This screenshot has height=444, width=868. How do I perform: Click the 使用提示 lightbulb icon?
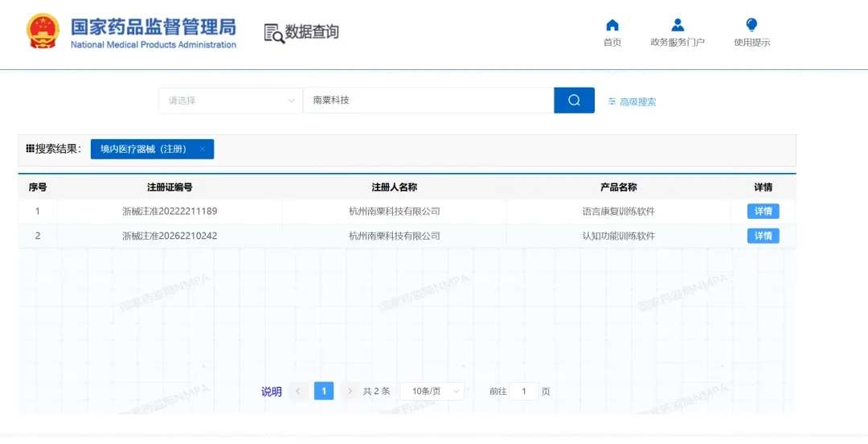pyautogui.click(x=751, y=25)
